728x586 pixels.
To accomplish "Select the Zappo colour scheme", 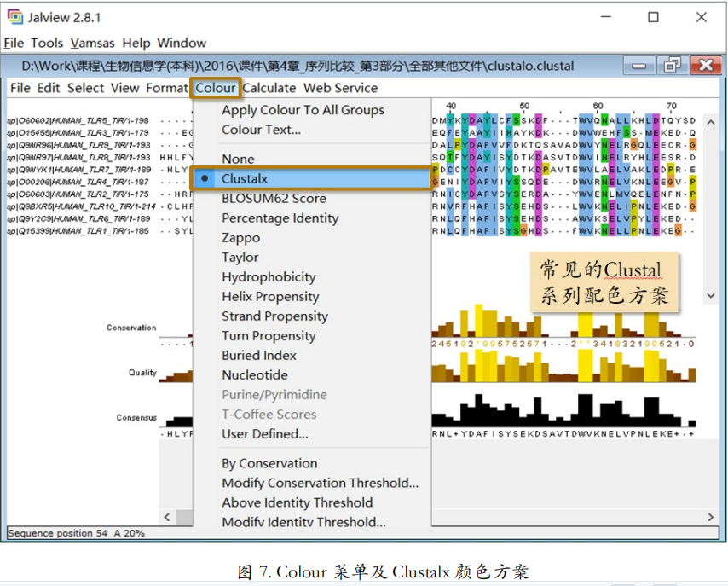I will tap(312, 237).
